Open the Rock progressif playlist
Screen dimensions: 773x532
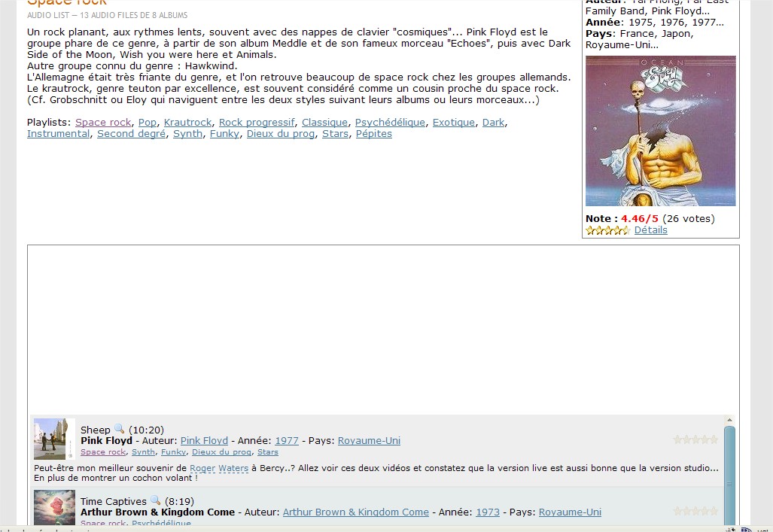click(x=257, y=122)
